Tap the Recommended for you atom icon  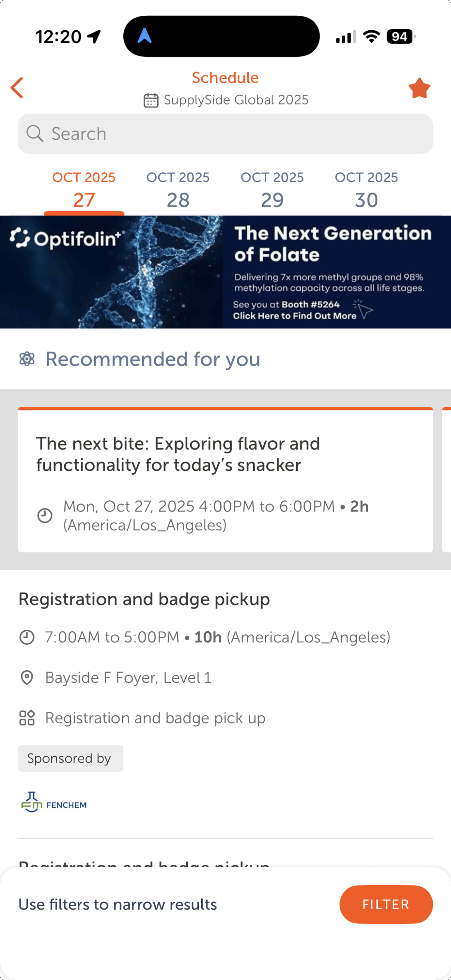tap(27, 359)
